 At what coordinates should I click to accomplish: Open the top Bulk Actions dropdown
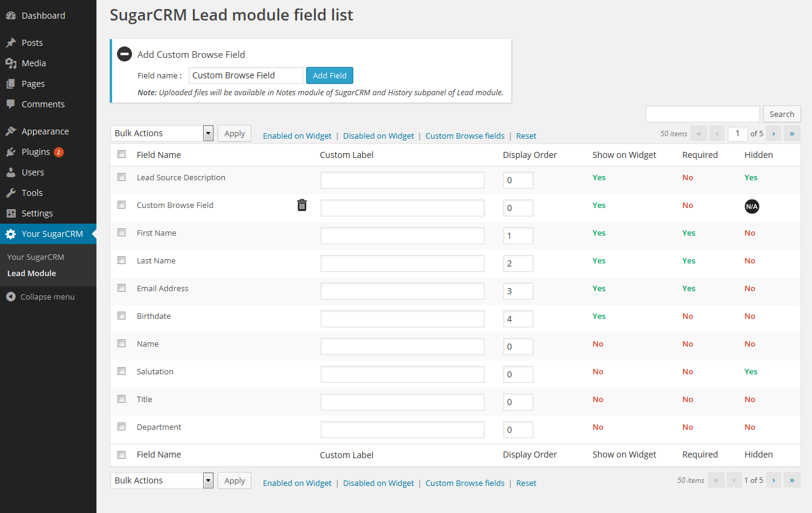click(162, 133)
